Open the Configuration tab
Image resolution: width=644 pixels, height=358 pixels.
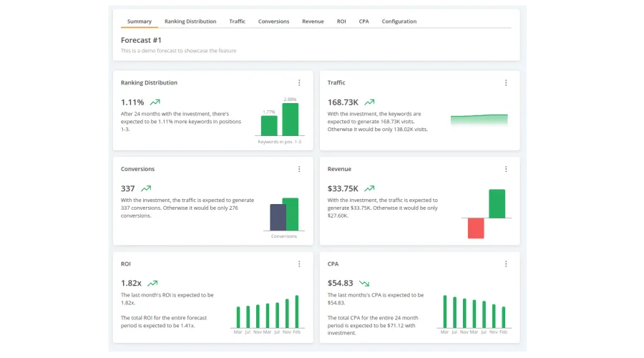click(x=399, y=21)
